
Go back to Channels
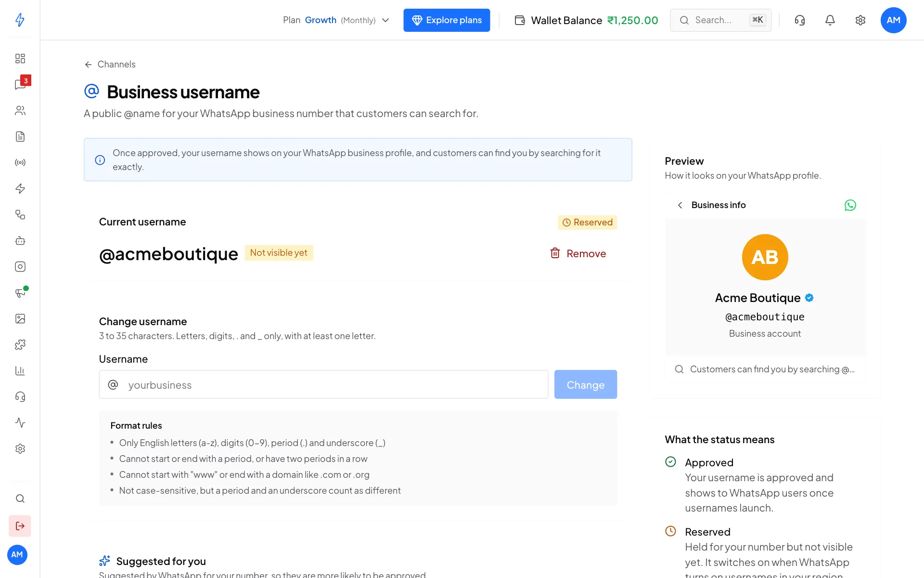pos(110,65)
